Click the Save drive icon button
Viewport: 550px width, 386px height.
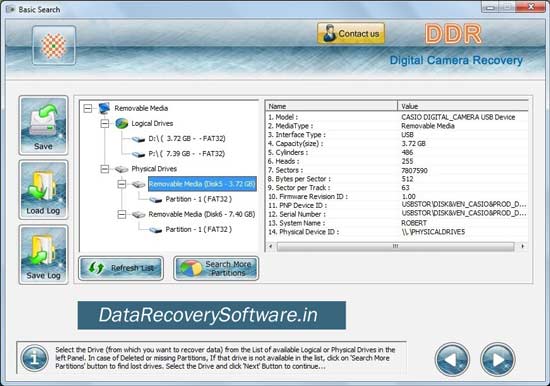pos(43,125)
